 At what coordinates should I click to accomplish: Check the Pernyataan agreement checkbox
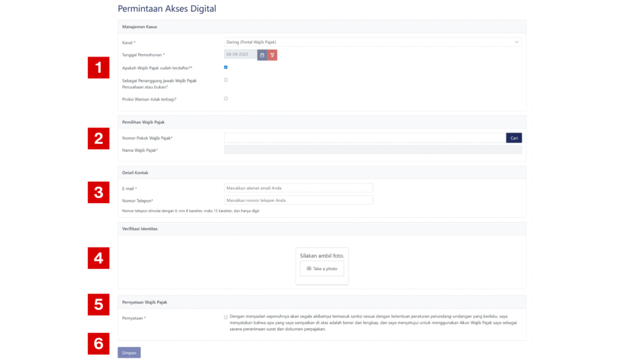pyautogui.click(x=226, y=317)
